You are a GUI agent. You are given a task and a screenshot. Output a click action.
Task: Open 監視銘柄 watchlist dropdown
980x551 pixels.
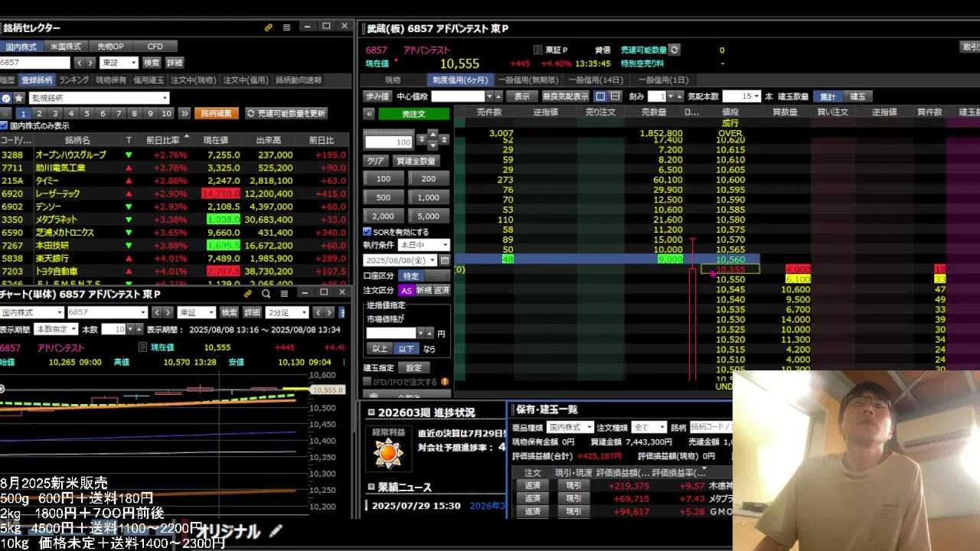click(x=99, y=98)
